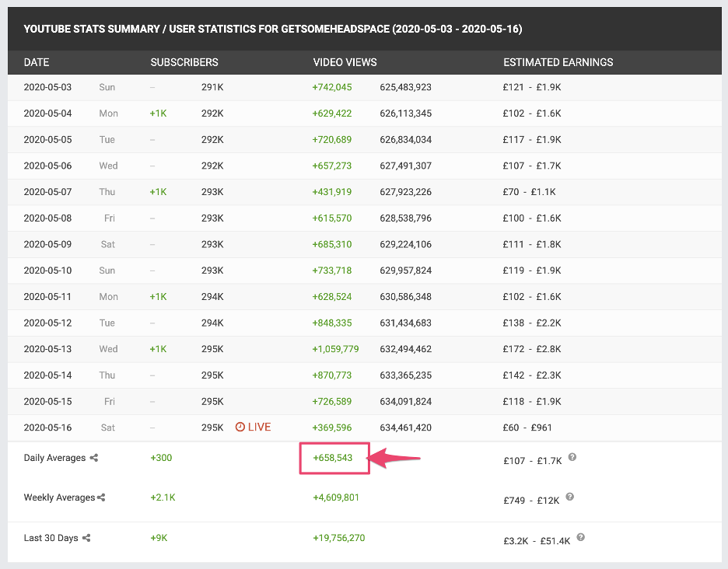Select the date 2020-05-13
Screen dimensions: 728x569
(47, 349)
